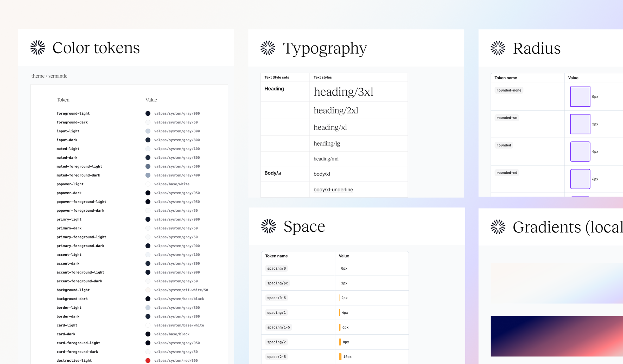
Task: Click the rounded-sm token name chip
Action: tap(507, 118)
